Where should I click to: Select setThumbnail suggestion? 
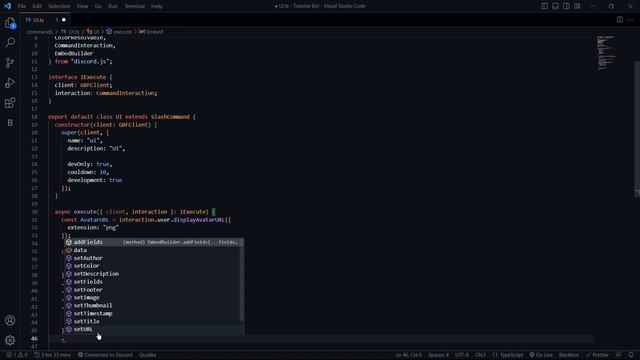154,305
